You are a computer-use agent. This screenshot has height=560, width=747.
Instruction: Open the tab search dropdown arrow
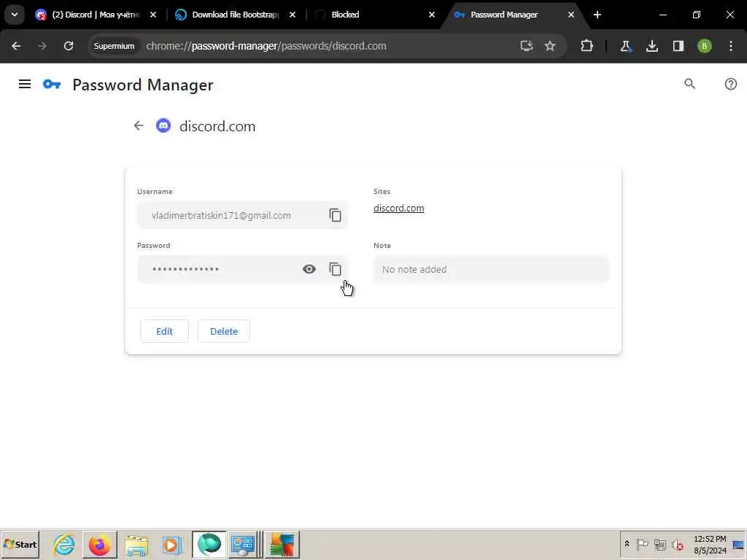click(x=15, y=15)
